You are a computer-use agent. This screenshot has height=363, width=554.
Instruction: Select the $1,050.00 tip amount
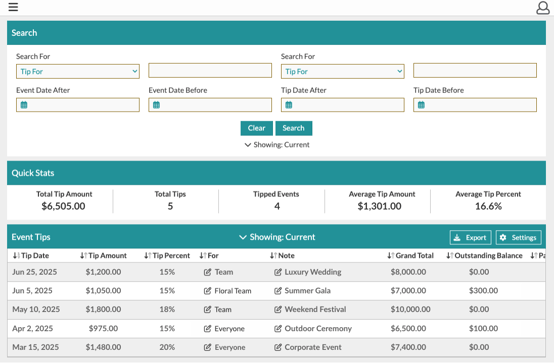coord(103,291)
